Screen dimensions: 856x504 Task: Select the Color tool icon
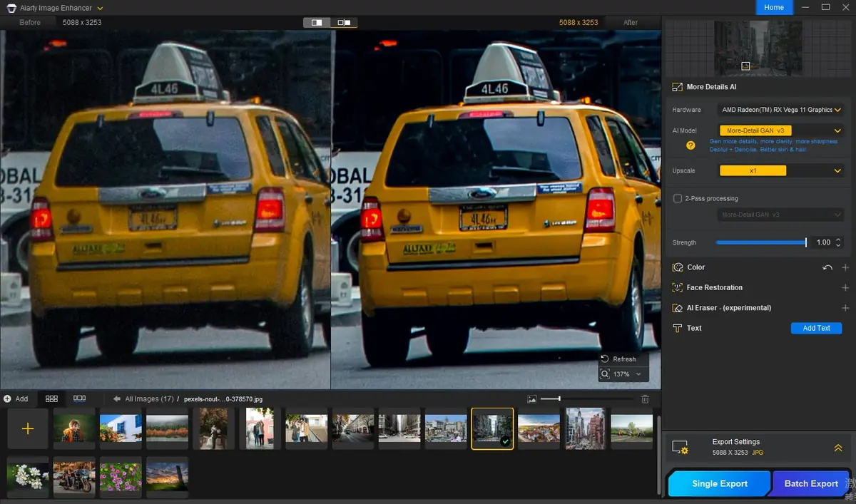[x=676, y=267]
